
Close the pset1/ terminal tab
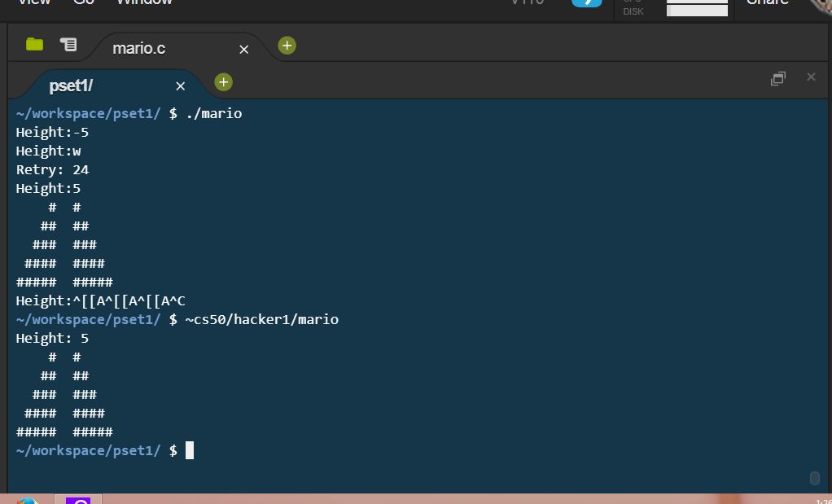pyautogui.click(x=181, y=86)
